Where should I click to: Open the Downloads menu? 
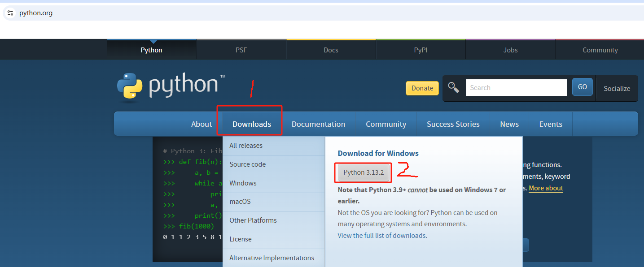252,124
